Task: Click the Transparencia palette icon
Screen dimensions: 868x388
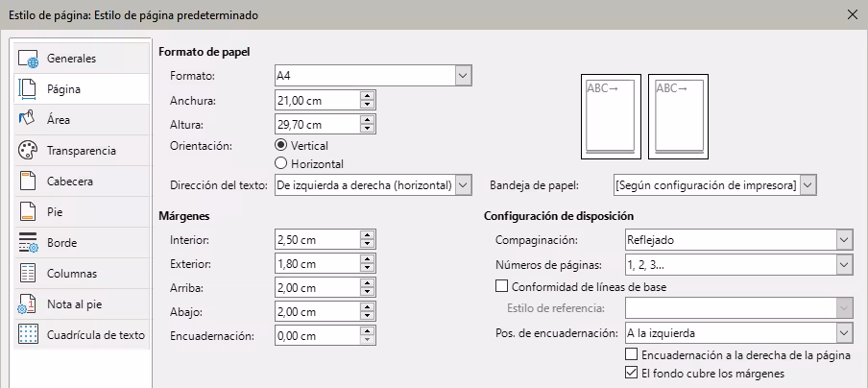Action: pyautogui.click(x=27, y=151)
